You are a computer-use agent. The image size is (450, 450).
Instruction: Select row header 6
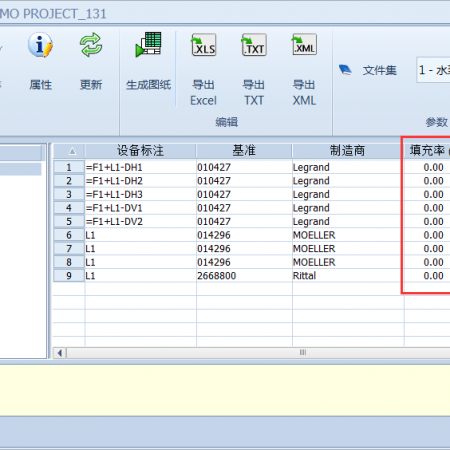[69, 235]
